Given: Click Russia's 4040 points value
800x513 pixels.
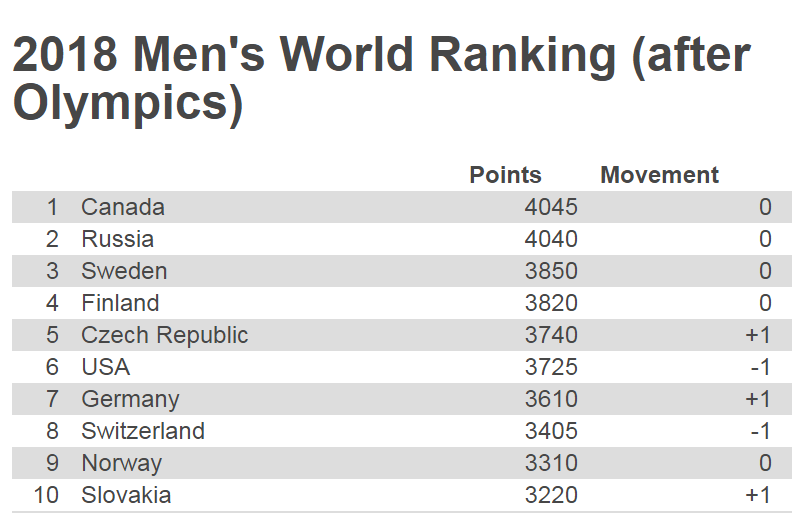Looking at the screenshot, I should [551, 239].
